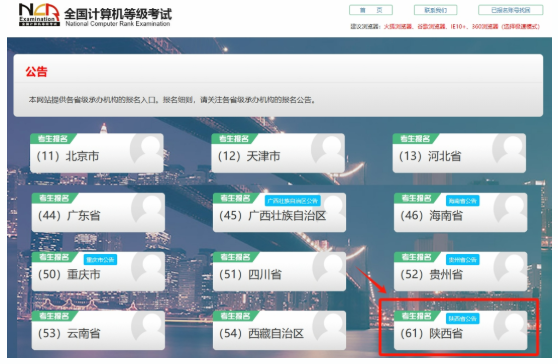Select the (50) 重庆市 province name
This screenshot has height=364, width=558.
69,275
